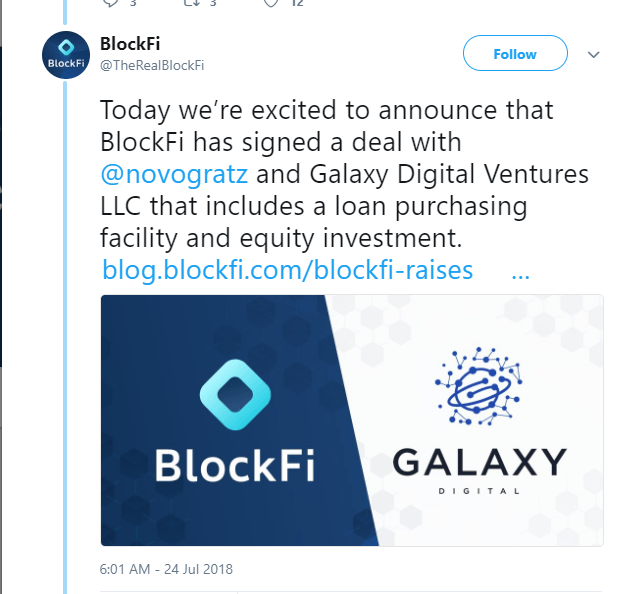Expand the truncated link ellipsis
This screenshot has height=594, width=642.
[x=519, y=270]
